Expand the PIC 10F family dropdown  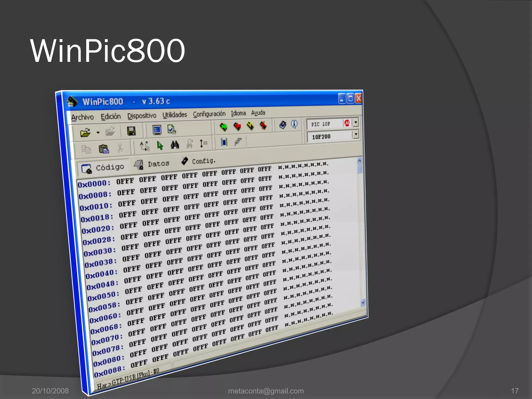356,122
